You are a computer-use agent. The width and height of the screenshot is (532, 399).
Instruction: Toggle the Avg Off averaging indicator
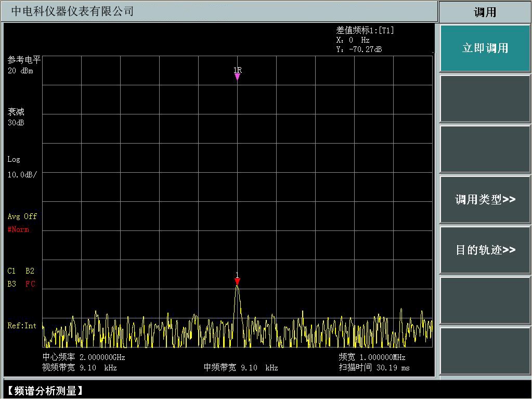22,216
